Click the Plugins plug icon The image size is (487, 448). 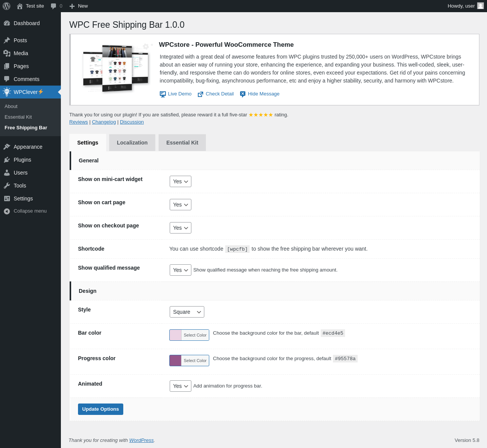pos(7,160)
